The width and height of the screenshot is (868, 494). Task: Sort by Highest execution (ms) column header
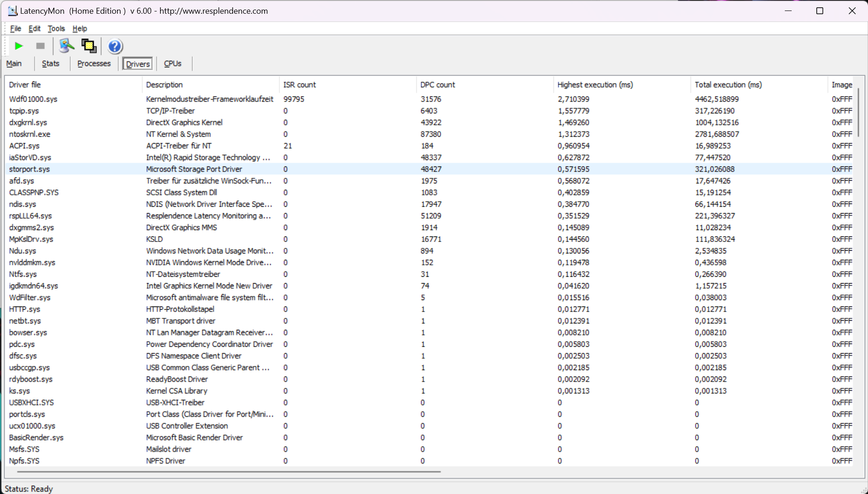click(x=622, y=85)
